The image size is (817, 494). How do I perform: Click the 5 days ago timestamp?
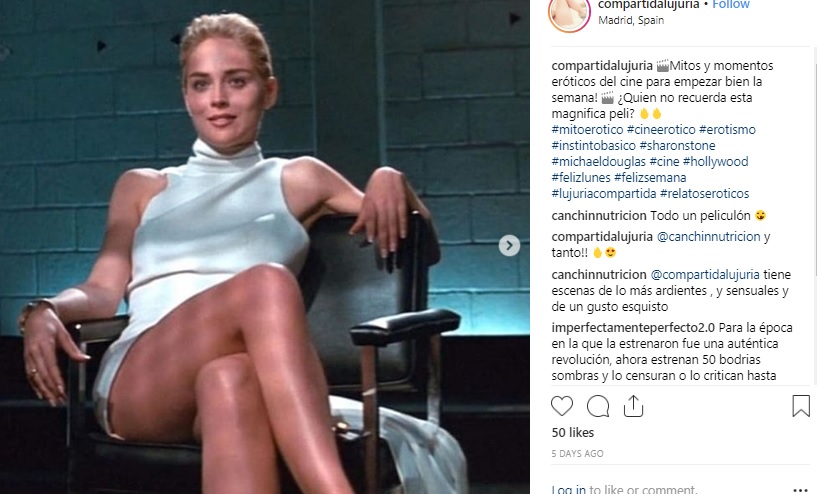577,454
